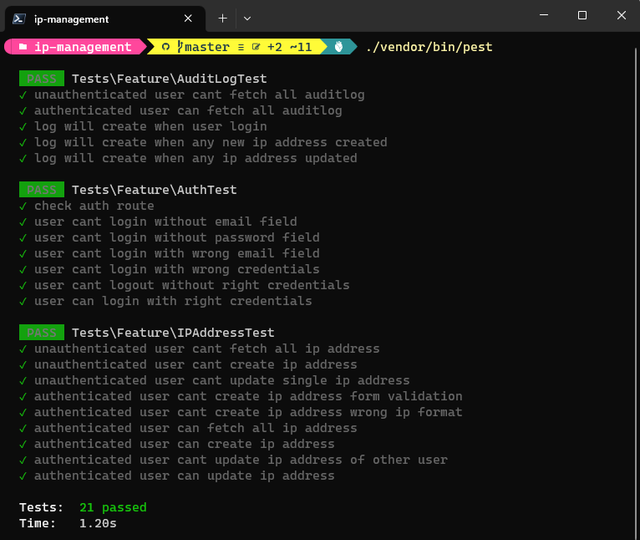Screen dimensions: 640x540
Task: Open a new terminal tab
Action: tap(222, 19)
